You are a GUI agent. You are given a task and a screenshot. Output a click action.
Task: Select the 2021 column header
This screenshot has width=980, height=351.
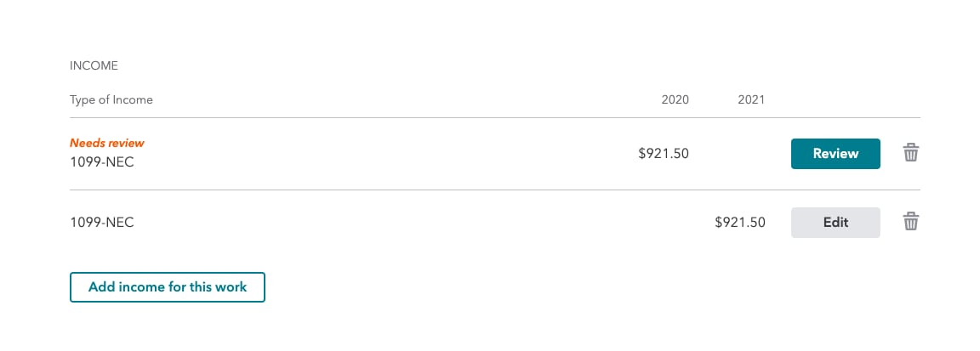[751, 100]
